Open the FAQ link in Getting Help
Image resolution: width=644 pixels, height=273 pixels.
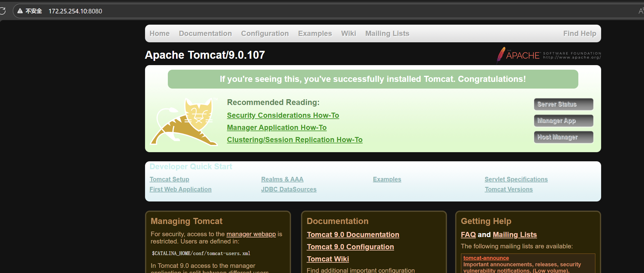[468, 235]
